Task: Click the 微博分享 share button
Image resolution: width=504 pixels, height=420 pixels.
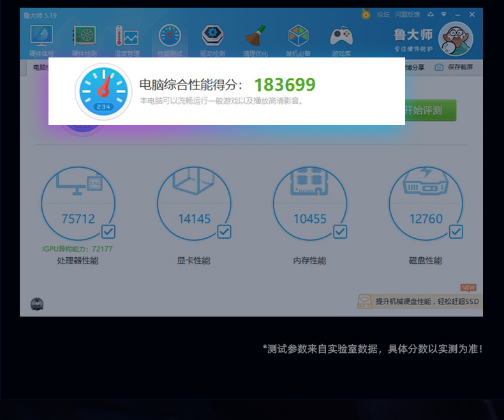Action: coord(415,67)
